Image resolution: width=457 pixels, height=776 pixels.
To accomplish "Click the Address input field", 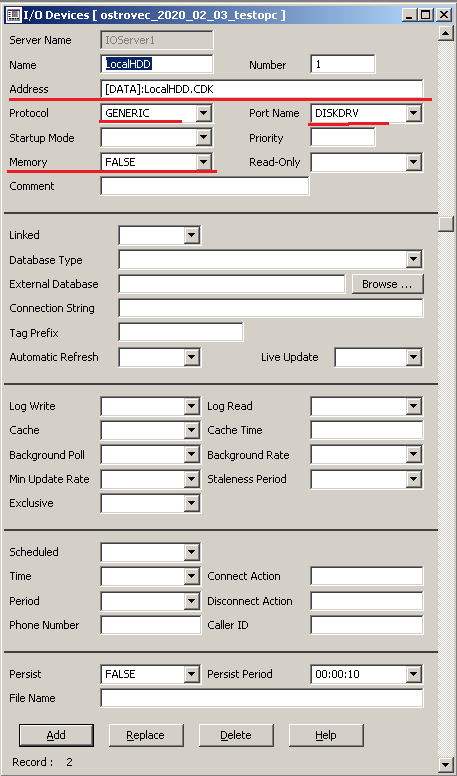I will pyautogui.click(x=262, y=89).
